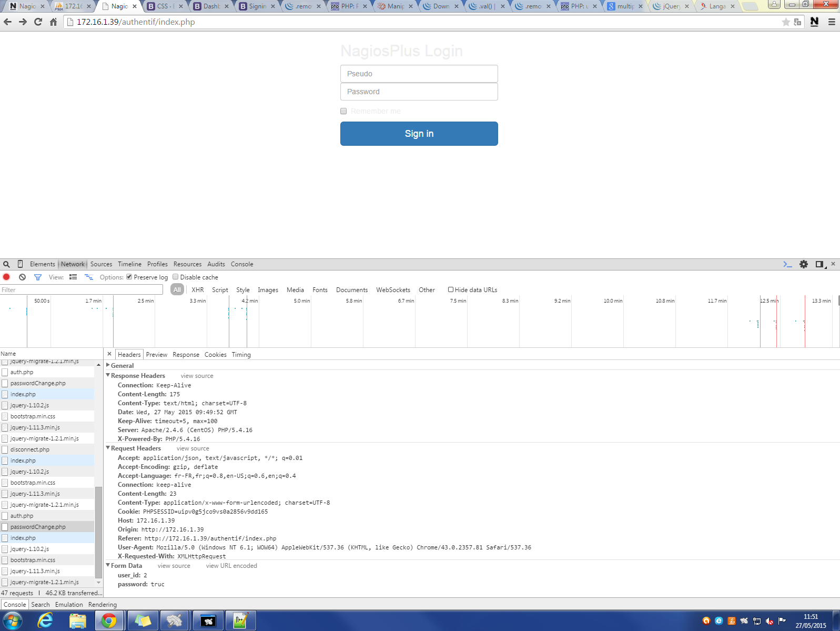
Task: Click the DevTools inspect magnifier icon
Action: pyautogui.click(x=6, y=264)
